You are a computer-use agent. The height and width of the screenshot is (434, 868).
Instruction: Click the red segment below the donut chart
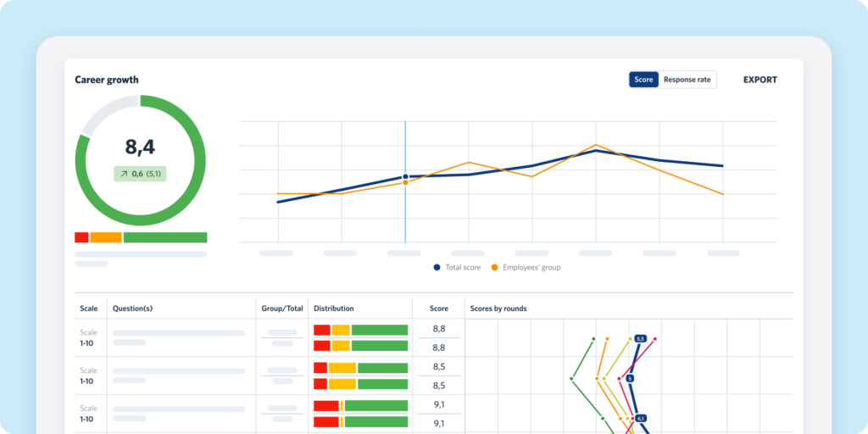pos(81,237)
